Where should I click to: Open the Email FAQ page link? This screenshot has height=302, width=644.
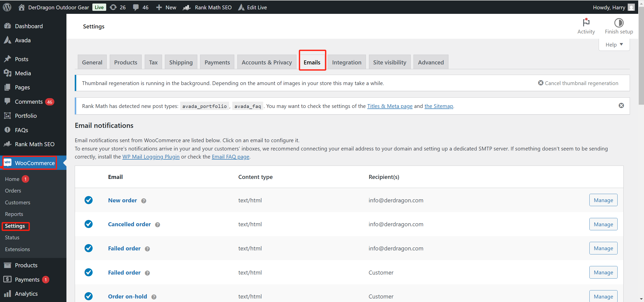pyautogui.click(x=230, y=157)
